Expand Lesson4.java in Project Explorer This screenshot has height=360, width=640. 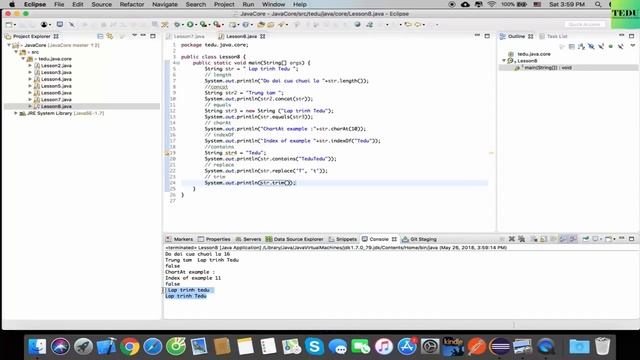tap(30, 79)
